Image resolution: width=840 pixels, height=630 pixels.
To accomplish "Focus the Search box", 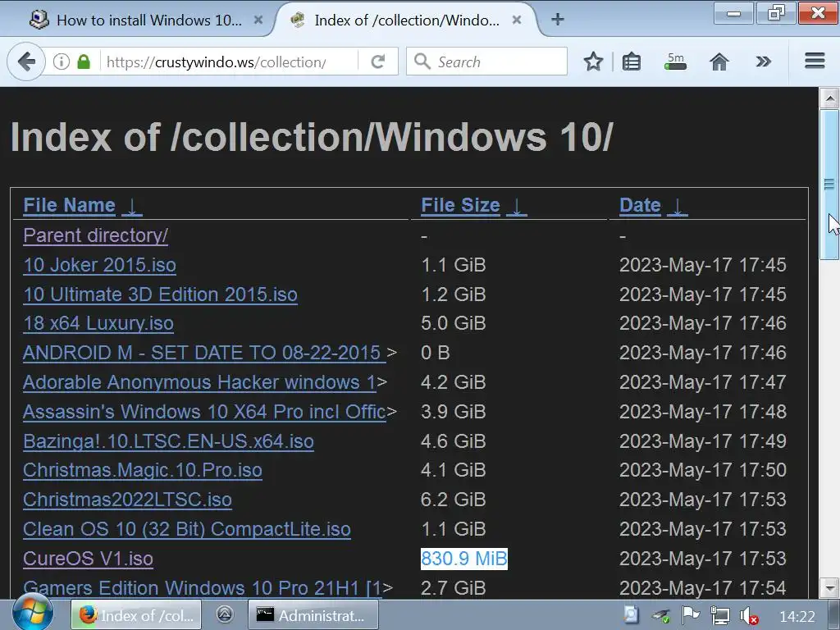I will 486,62.
